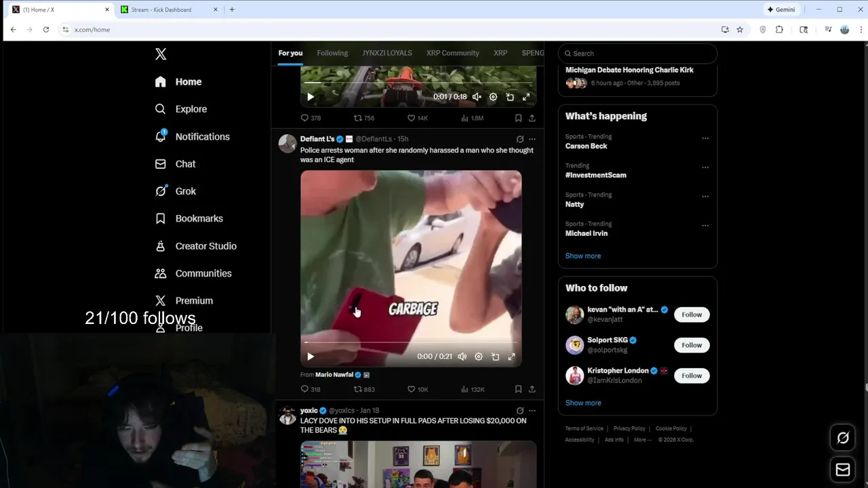Open Grok action on yoxic's post

point(520,411)
